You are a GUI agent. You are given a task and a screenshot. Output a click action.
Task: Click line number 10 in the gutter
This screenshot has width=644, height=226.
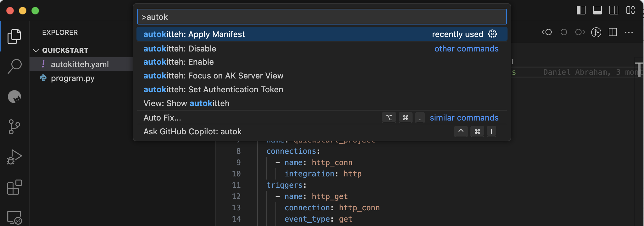pos(236,174)
